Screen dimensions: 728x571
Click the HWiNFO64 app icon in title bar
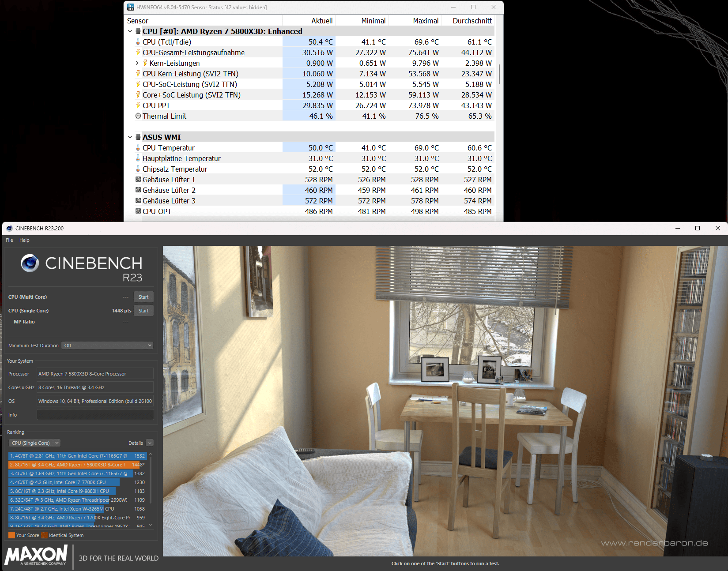131,7
